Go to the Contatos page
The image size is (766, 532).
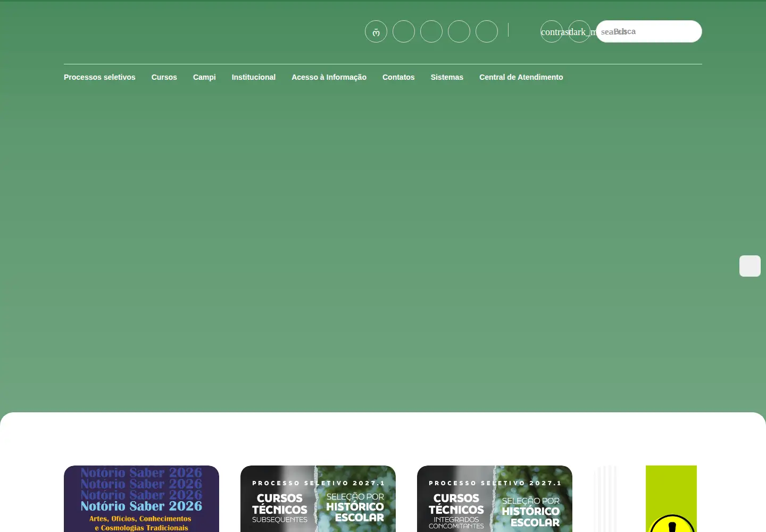click(x=398, y=77)
